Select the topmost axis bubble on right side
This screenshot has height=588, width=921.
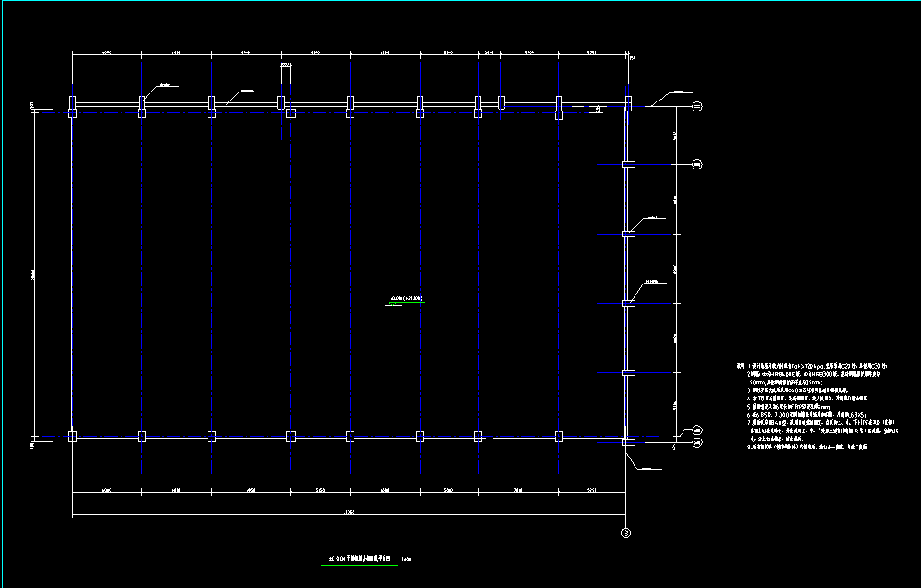(x=697, y=107)
